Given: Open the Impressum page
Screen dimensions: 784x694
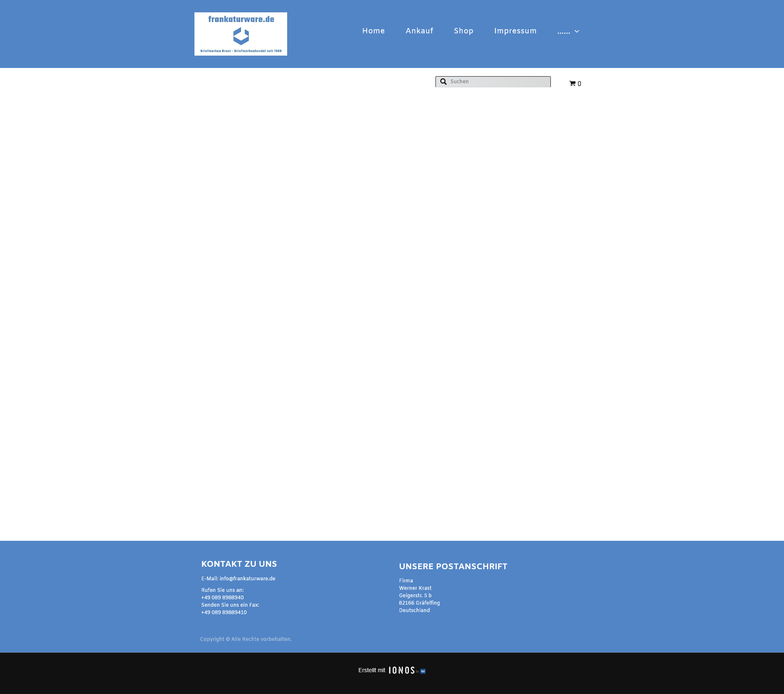Looking at the screenshot, I should pos(515,31).
